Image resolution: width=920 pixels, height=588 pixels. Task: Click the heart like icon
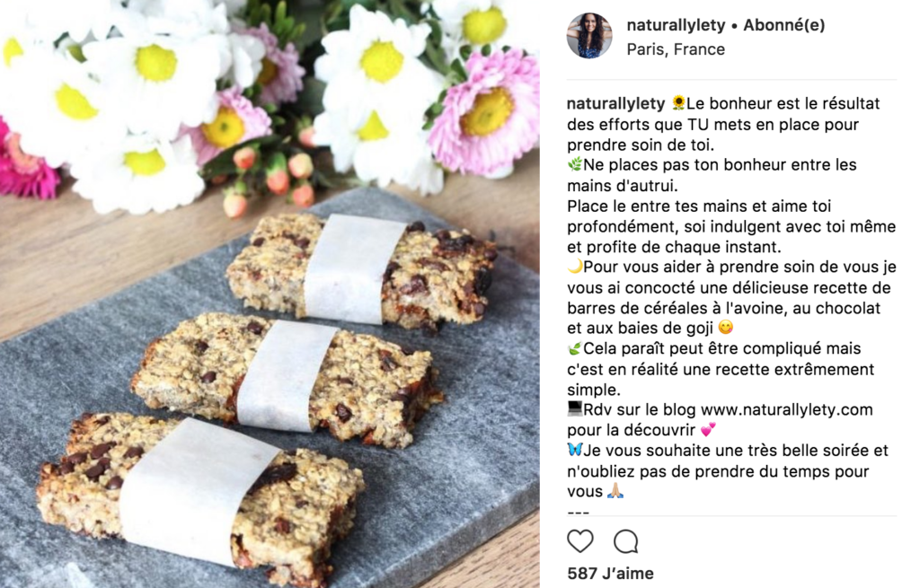click(580, 541)
